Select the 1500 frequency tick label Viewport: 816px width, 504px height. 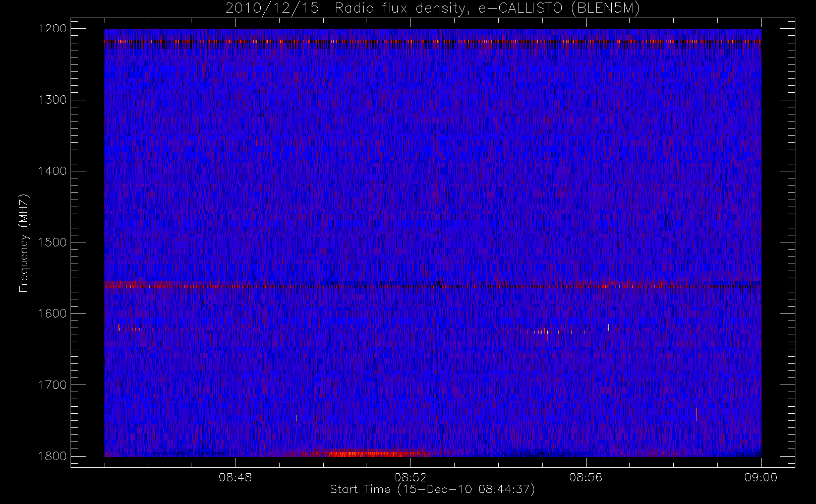52,242
